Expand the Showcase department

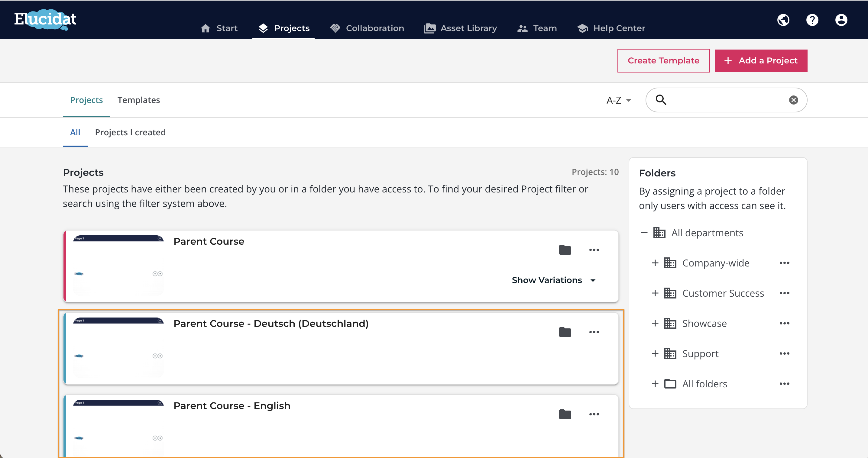[x=655, y=323]
